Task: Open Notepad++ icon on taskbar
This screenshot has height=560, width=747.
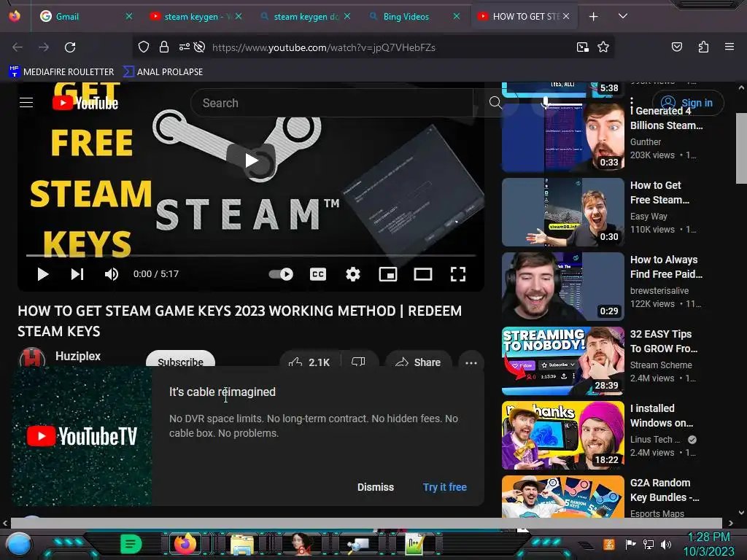Action: [415, 544]
